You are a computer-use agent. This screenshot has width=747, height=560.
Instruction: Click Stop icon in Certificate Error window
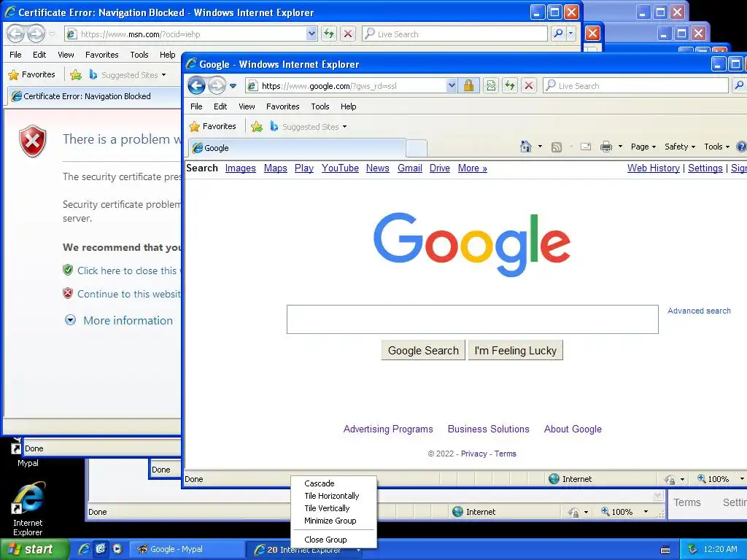click(348, 34)
